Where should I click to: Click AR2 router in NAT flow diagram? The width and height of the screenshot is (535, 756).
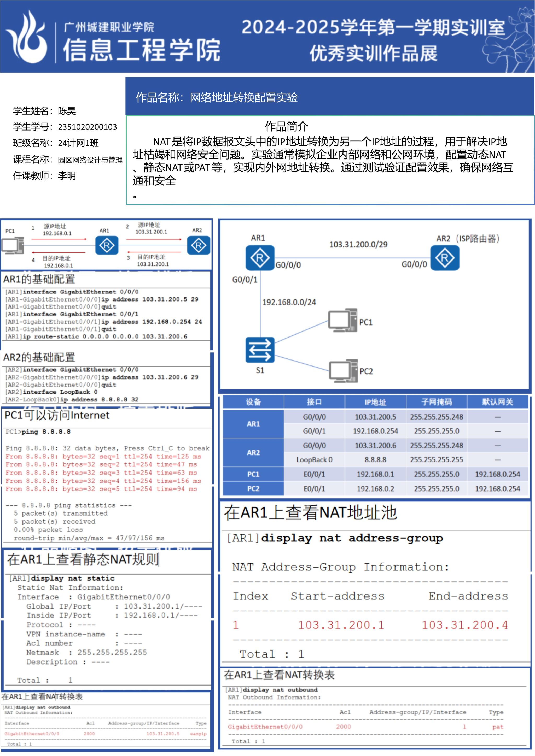click(198, 245)
